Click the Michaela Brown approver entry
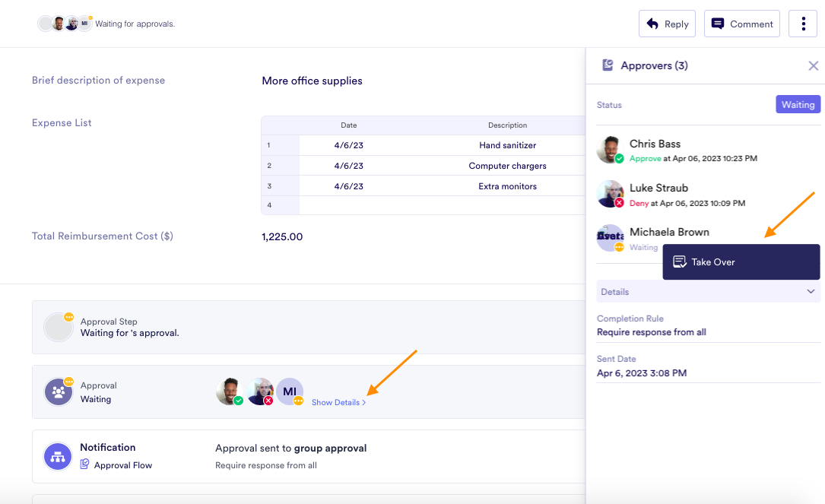This screenshot has width=825, height=504. pos(669,232)
